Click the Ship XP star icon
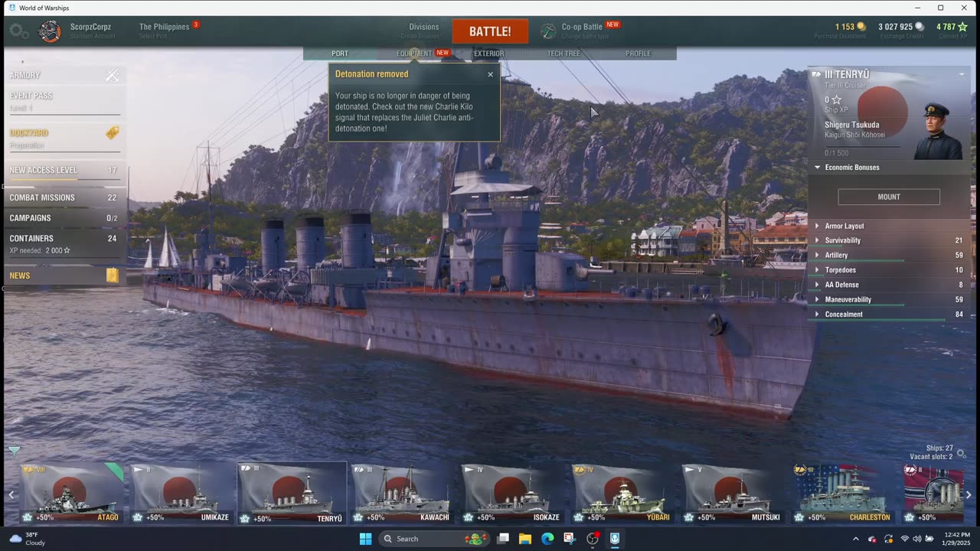 tap(837, 100)
